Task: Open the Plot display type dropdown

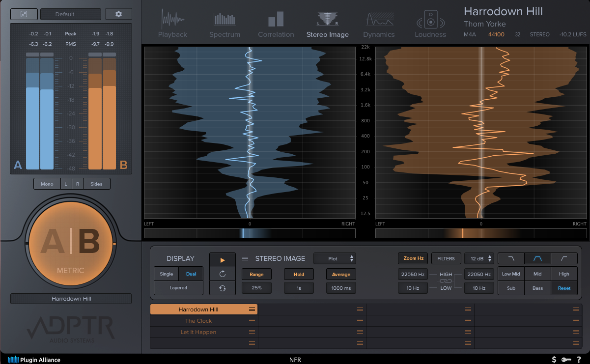Action: tap(335, 258)
